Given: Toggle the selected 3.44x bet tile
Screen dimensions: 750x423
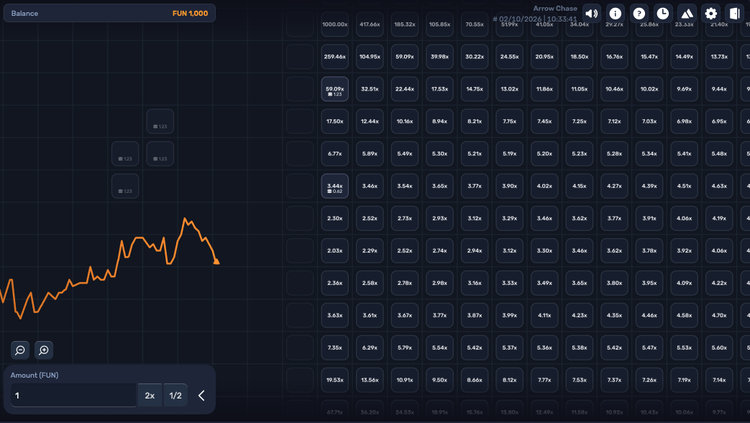Looking at the screenshot, I should point(335,186).
